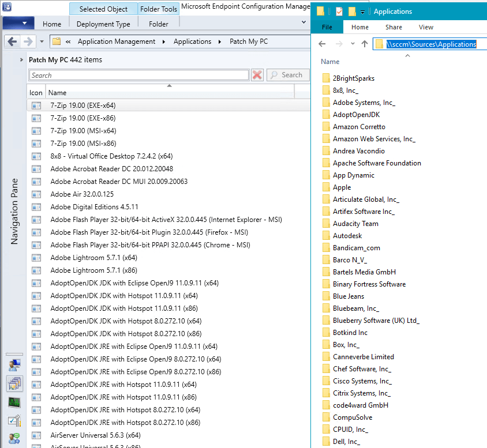Viewport: 487px width, 448px height.
Task: Open Assets and Compliance workspace icon
Action: click(14, 365)
